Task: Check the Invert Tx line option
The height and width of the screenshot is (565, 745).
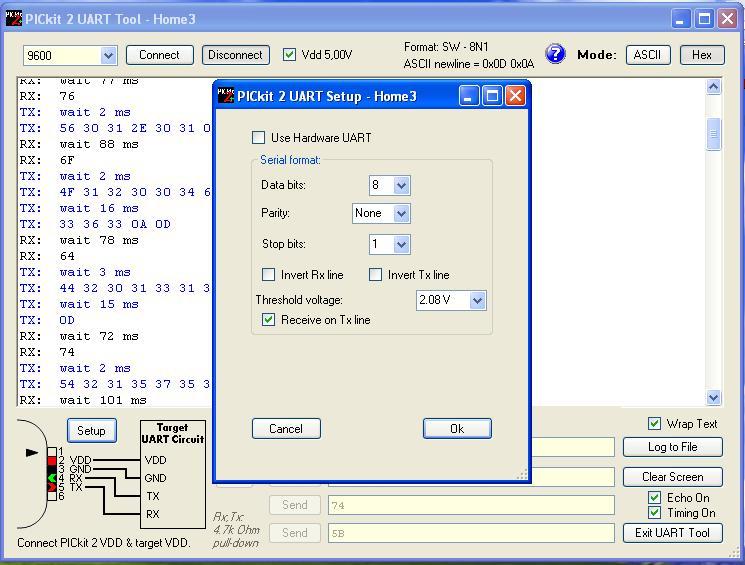Action: 375,275
